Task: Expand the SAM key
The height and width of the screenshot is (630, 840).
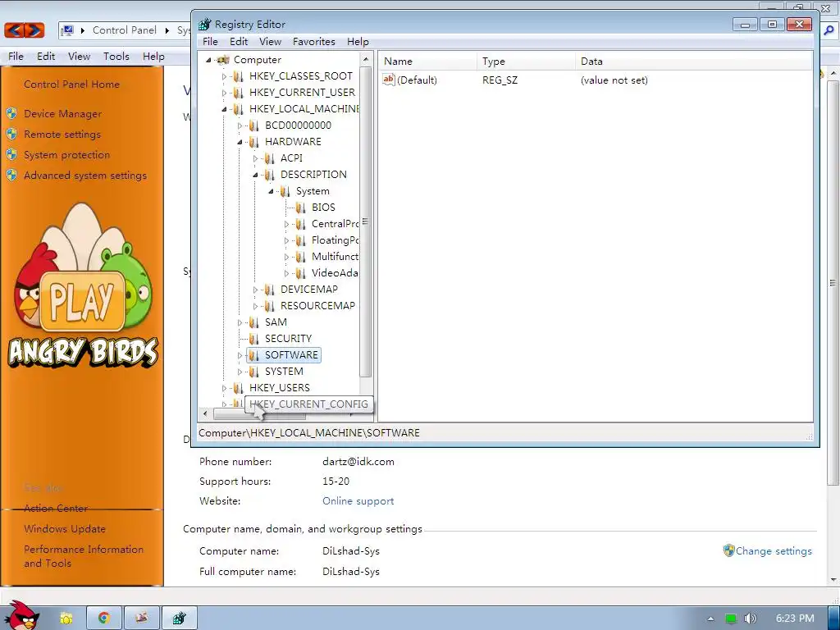Action: 240,322
